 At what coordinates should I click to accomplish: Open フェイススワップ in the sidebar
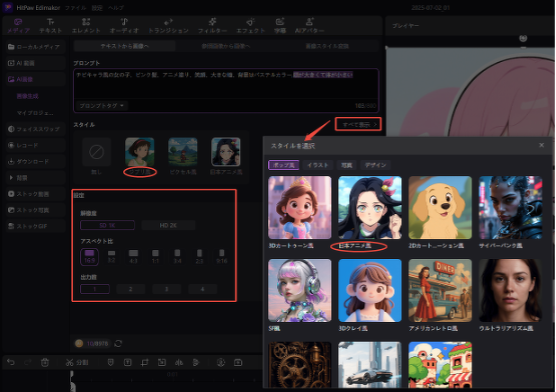coord(35,129)
